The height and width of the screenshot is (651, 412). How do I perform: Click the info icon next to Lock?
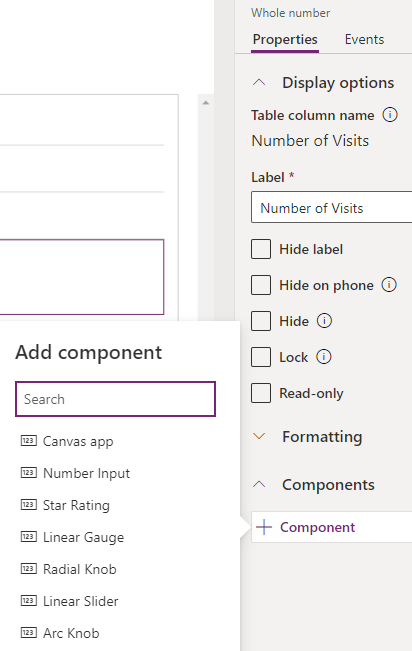(324, 357)
